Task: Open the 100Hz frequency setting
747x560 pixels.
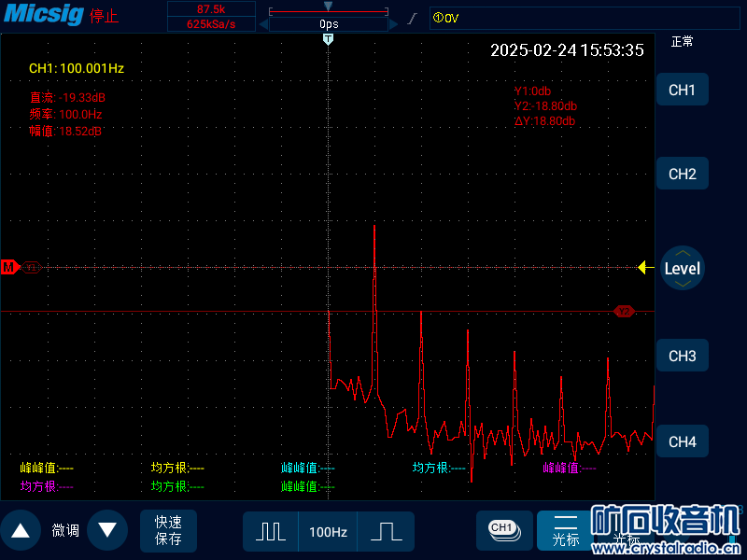Action: tap(328, 531)
